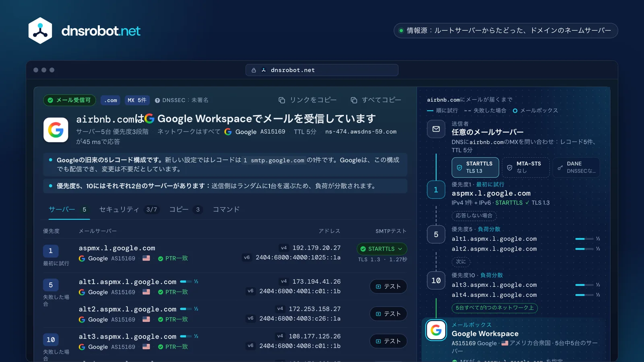This screenshot has height=362, width=644.
Task: Open the コピー 3 tab
Action: click(x=186, y=210)
